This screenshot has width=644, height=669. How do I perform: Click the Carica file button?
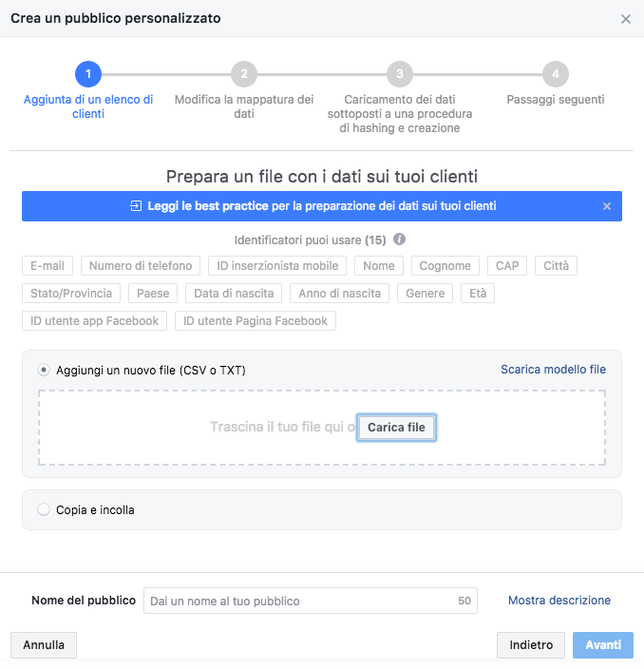point(396,427)
